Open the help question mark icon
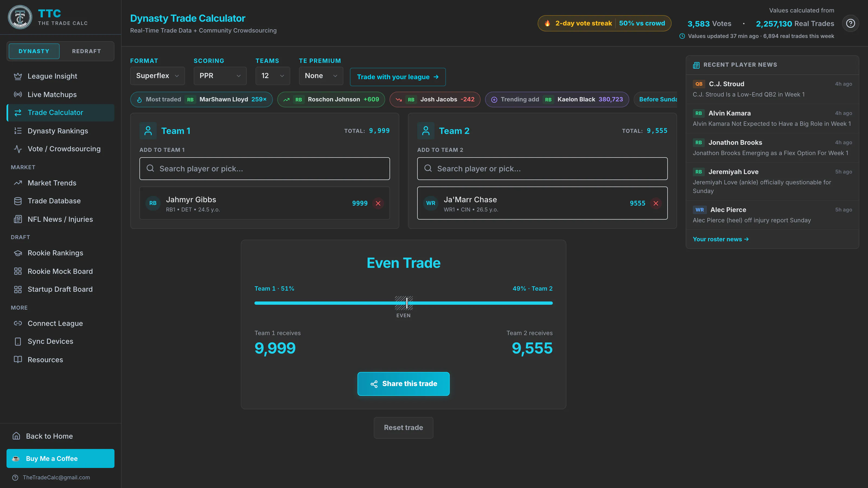 pos(850,23)
